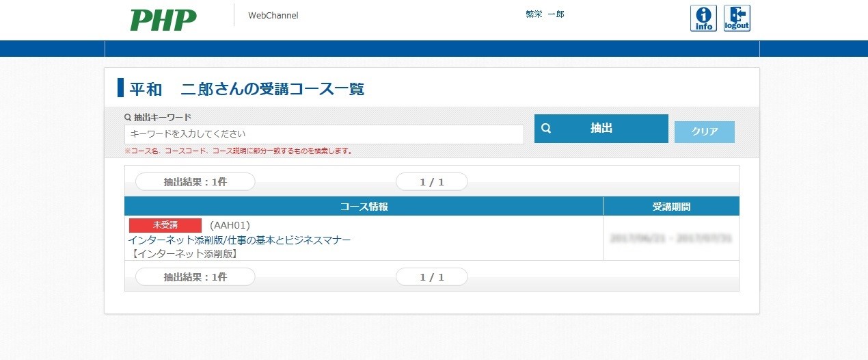Click the user name 繁栄 一郎
Screen dimensions: 868x360
pos(545,14)
